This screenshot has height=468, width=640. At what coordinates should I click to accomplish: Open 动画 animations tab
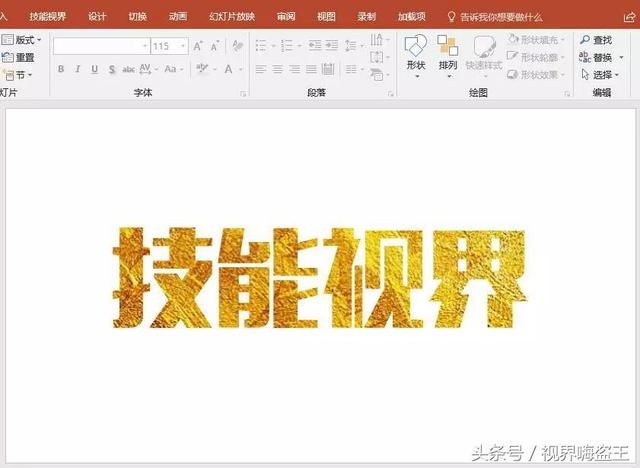(x=178, y=17)
